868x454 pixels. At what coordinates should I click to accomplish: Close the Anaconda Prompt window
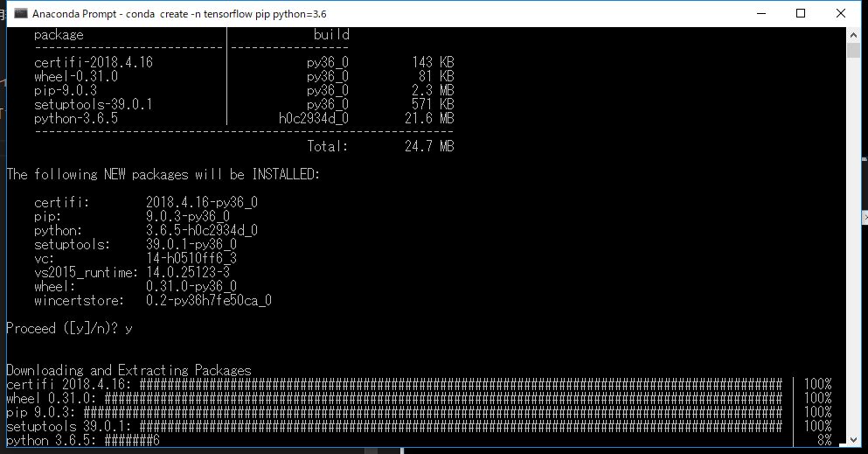point(840,14)
